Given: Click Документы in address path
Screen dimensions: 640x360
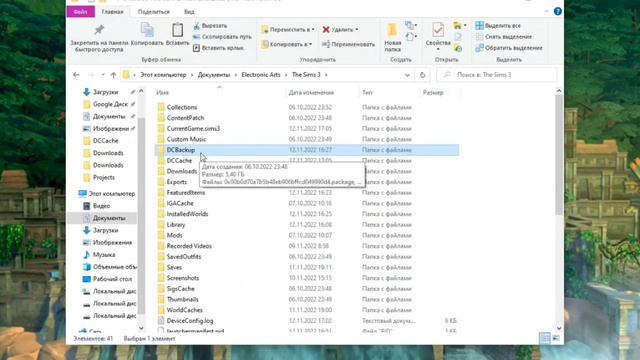Looking at the screenshot, I should click(214, 75).
